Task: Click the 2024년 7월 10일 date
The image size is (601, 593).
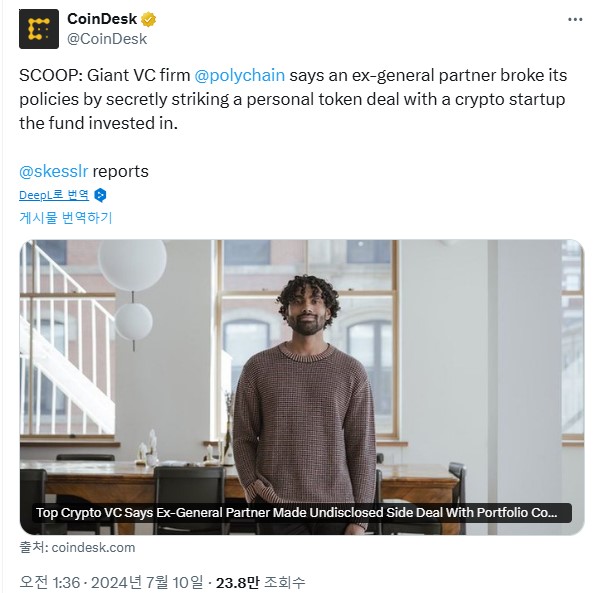Action: click(x=147, y=583)
